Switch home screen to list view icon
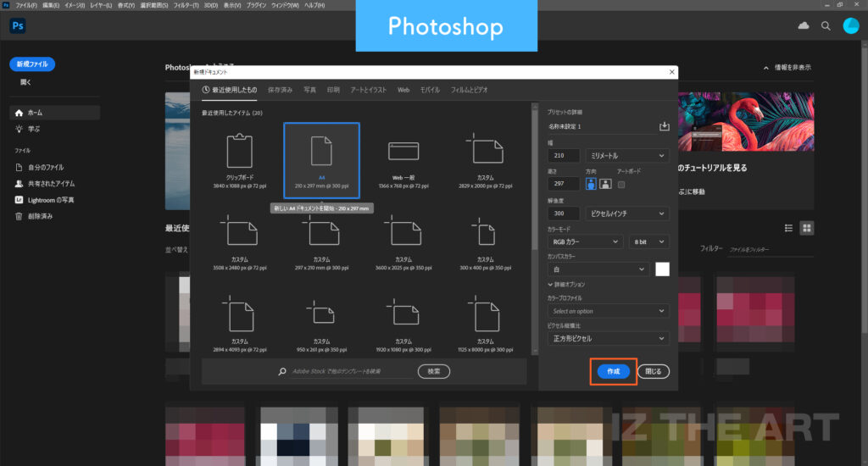 (789, 228)
